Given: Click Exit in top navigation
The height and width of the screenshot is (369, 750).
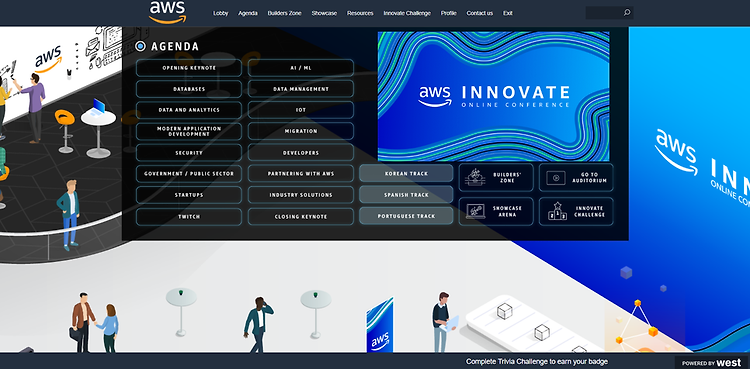Looking at the screenshot, I should 508,13.
